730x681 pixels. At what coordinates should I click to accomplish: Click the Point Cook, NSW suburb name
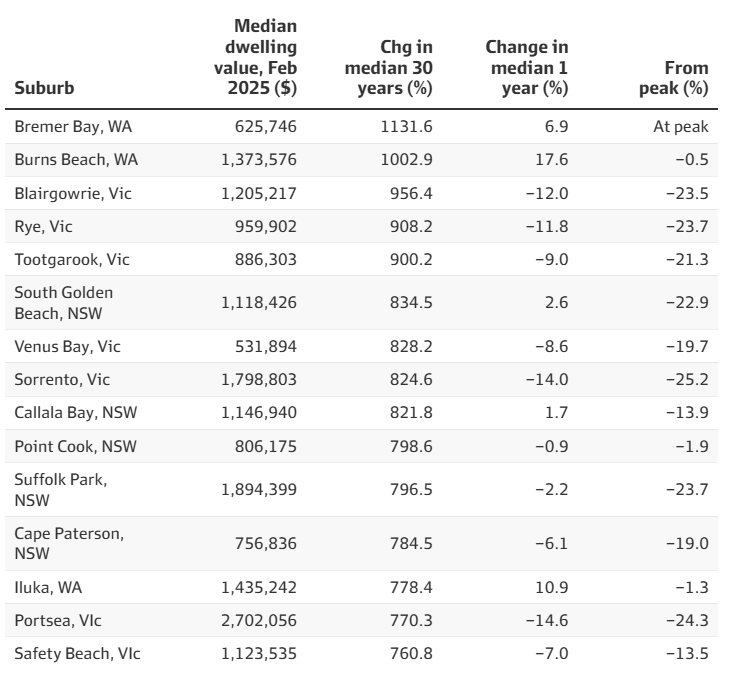point(66,443)
